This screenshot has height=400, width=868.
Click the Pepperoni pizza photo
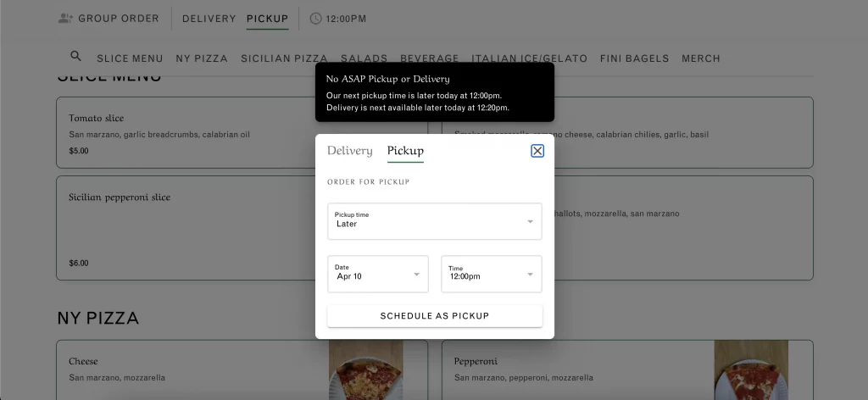[x=751, y=370]
